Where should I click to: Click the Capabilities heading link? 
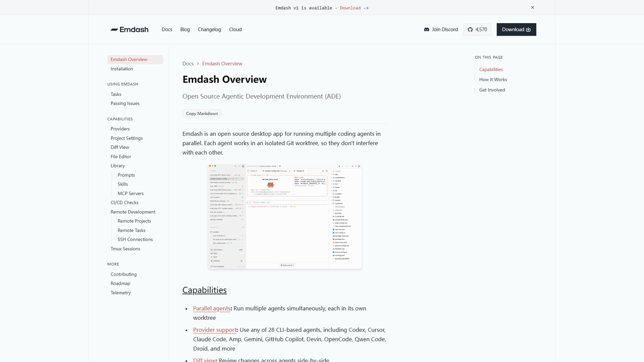(x=204, y=290)
